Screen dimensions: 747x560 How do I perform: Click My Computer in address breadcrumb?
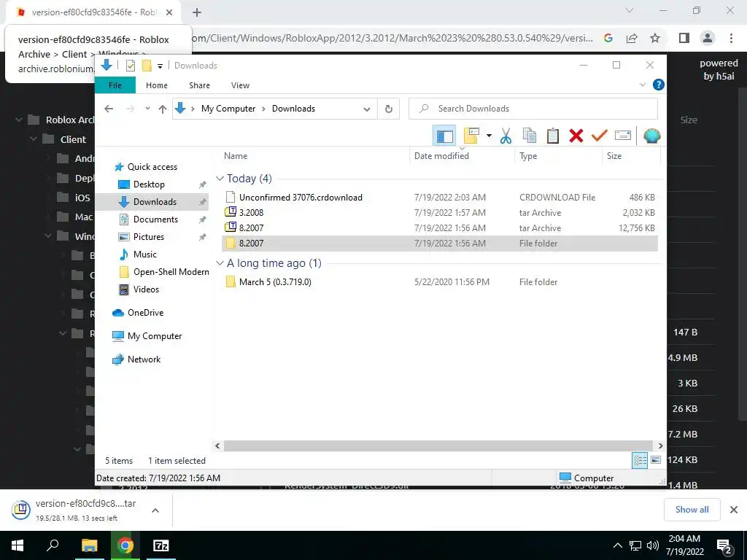228,109
